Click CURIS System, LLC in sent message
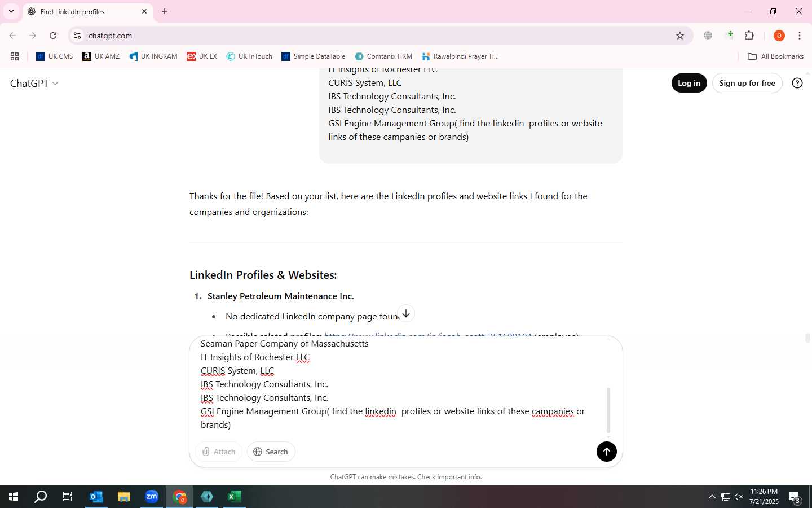 coord(365,83)
